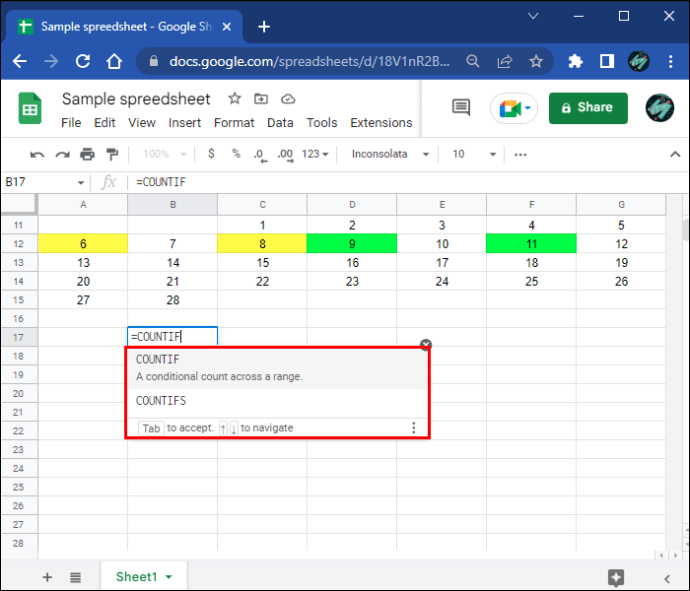Image resolution: width=690 pixels, height=591 pixels.
Task: Open the Data menu
Action: click(280, 122)
